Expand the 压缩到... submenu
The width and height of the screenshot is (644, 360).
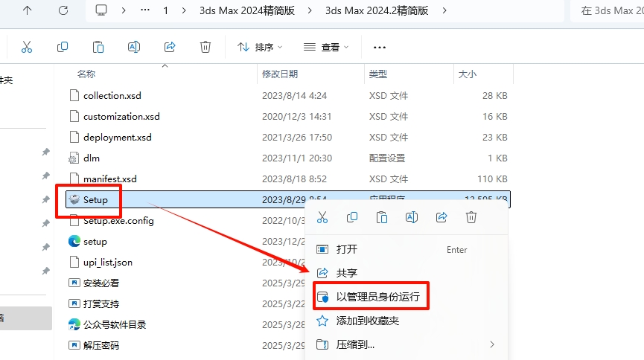491,344
